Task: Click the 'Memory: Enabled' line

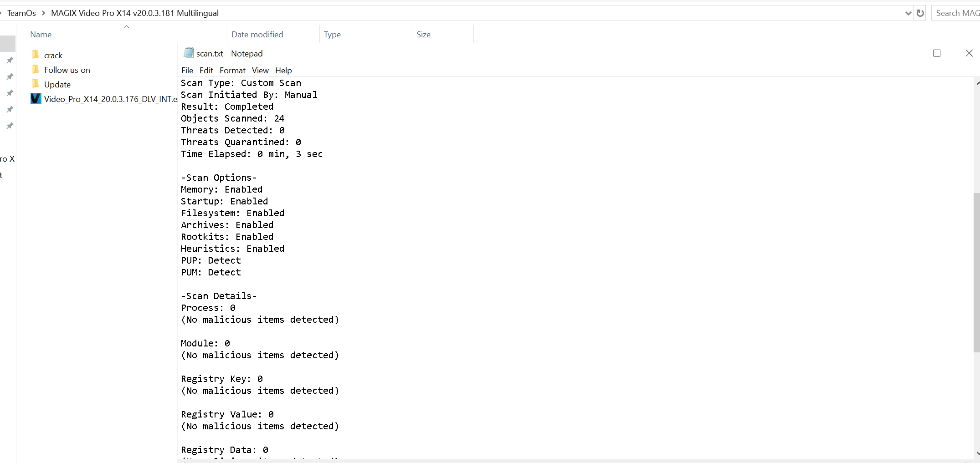Action: [222, 189]
